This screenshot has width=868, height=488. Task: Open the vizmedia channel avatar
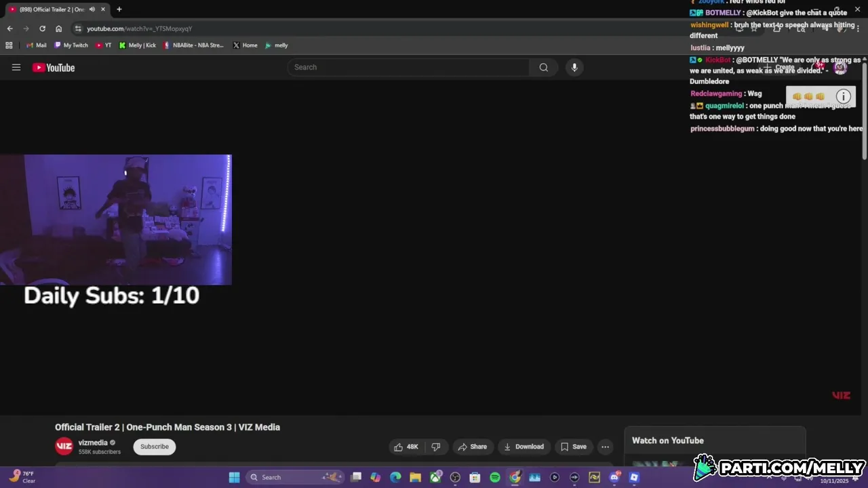coord(64,446)
